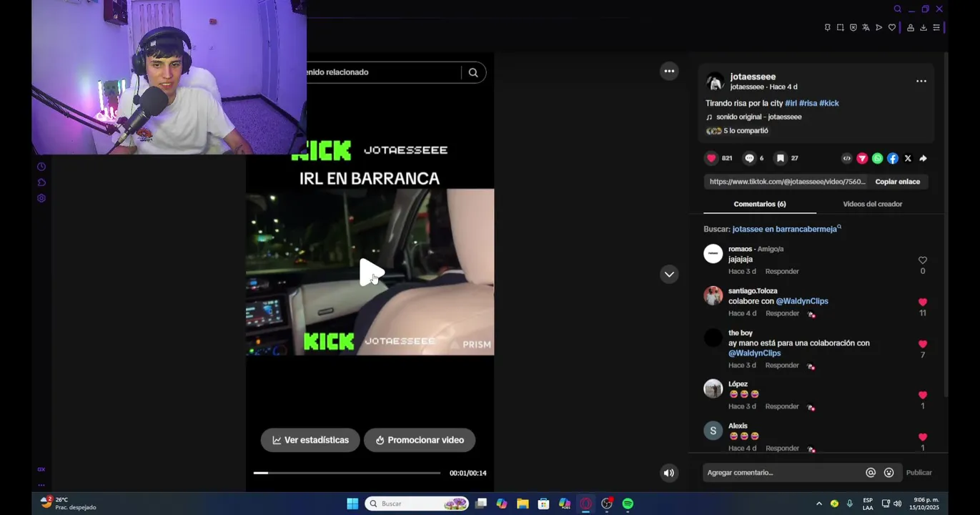Share the video on Facebook
The width and height of the screenshot is (980, 515).
(x=893, y=159)
